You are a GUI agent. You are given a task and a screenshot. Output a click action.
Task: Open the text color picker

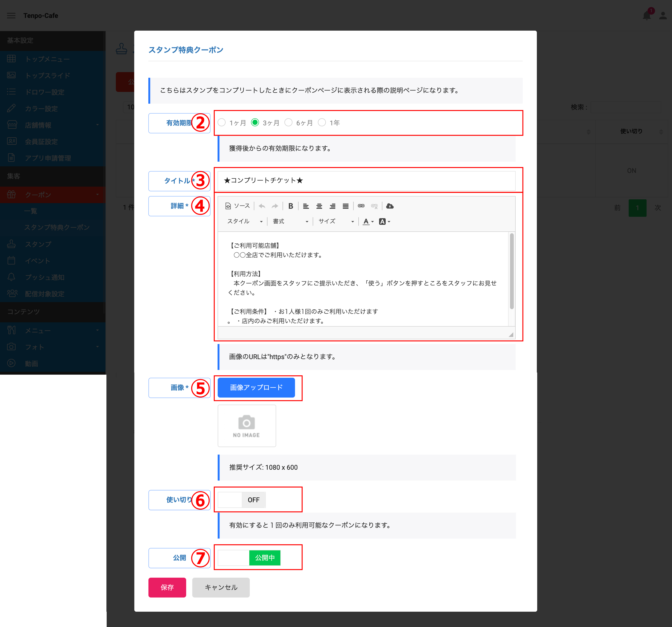368,221
